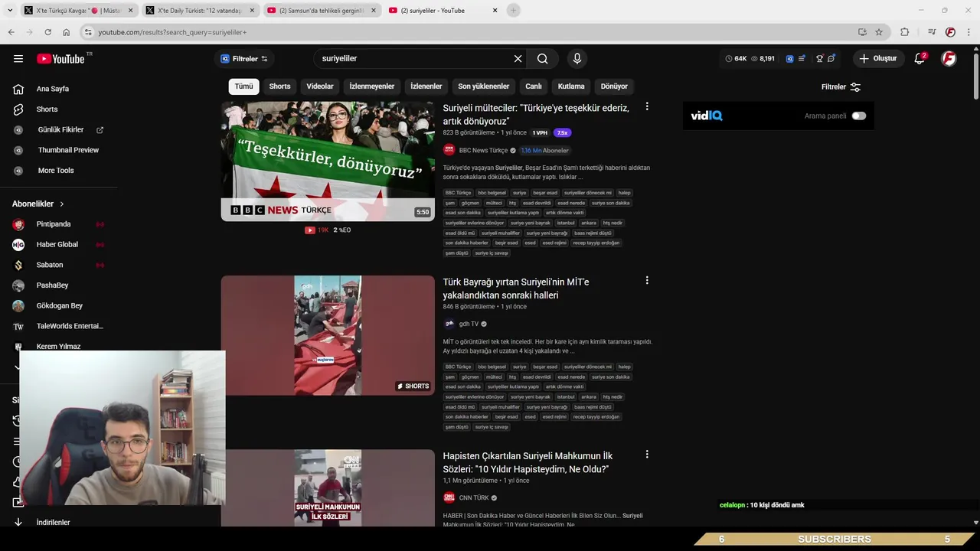Open Suriyeli mülteciler video title
Image resolution: width=980 pixels, height=551 pixels.
[x=536, y=115]
